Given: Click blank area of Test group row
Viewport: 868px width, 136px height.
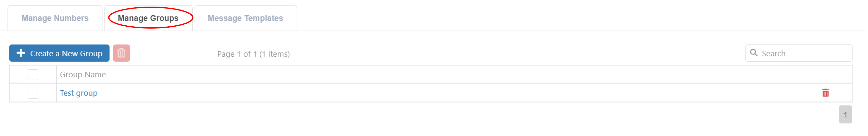Looking at the screenshot, I should [x=404, y=93].
